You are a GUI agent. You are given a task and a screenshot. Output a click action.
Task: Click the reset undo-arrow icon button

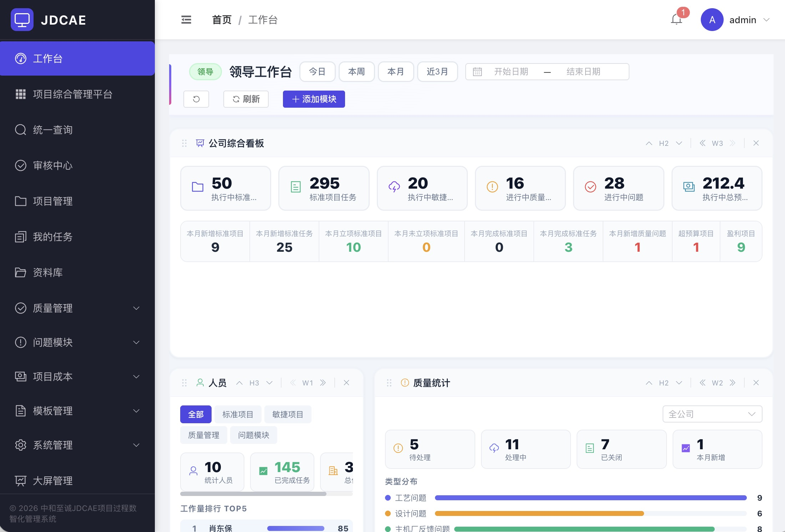pyautogui.click(x=196, y=99)
